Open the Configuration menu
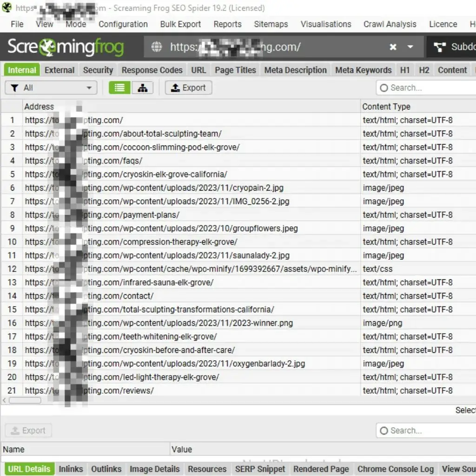This screenshot has width=476, height=476. point(123,24)
